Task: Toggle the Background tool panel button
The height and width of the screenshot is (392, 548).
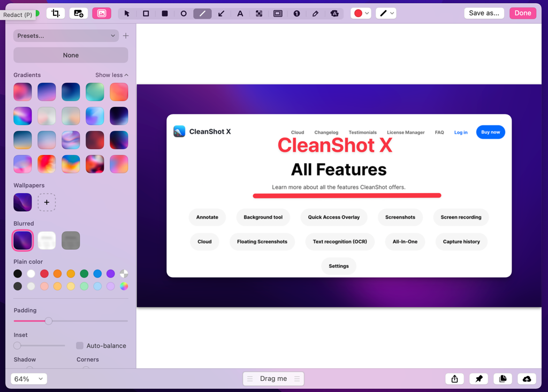Action: pyautogui.click(x=102, y=13)
